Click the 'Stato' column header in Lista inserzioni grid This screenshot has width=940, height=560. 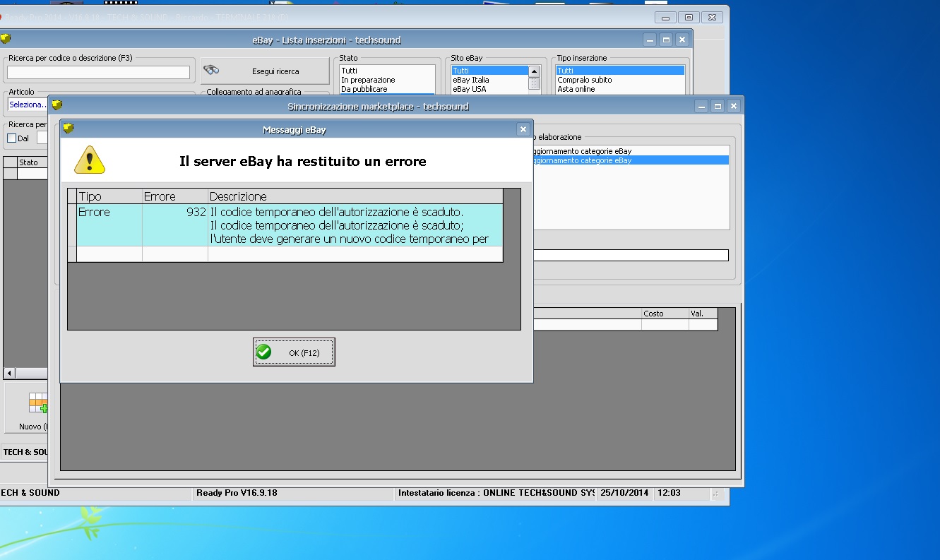[x=32, y=162]
